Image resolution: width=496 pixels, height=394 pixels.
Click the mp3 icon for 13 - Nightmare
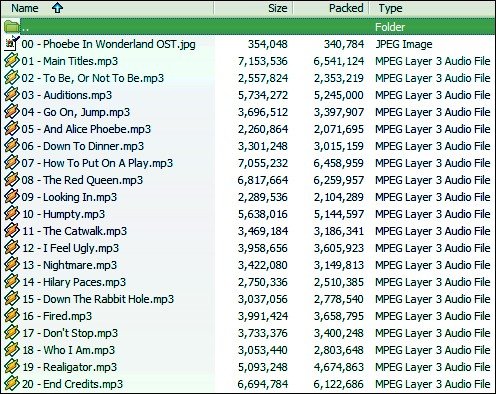pyautogui.click(x=11, y=265)
